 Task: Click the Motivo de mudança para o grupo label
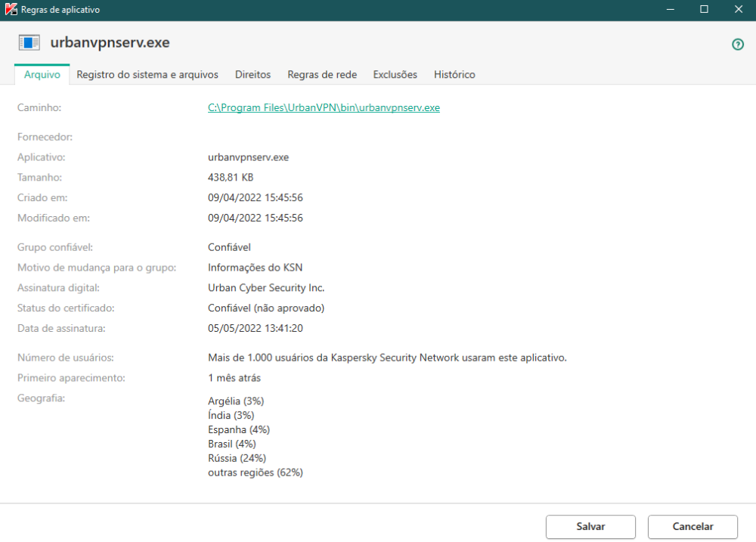(97, 268)
